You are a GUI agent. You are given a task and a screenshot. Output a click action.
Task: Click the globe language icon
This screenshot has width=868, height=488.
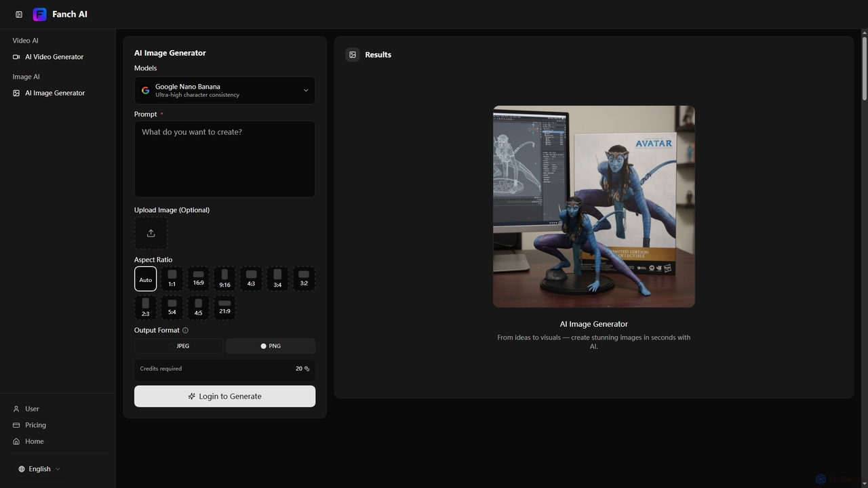pyautogui.click(x=22, y=469)
